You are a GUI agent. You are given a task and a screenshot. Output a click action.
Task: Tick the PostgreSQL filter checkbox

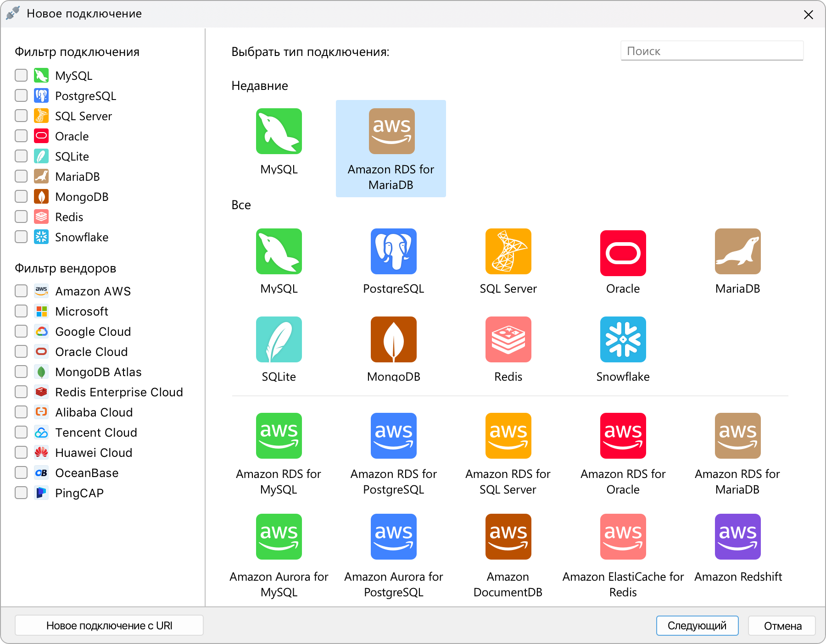click(21, 95)
